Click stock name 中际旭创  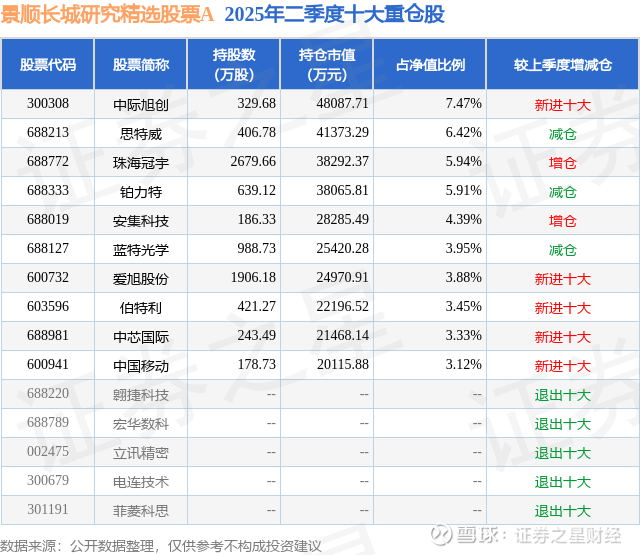click(x=141, y=105)
